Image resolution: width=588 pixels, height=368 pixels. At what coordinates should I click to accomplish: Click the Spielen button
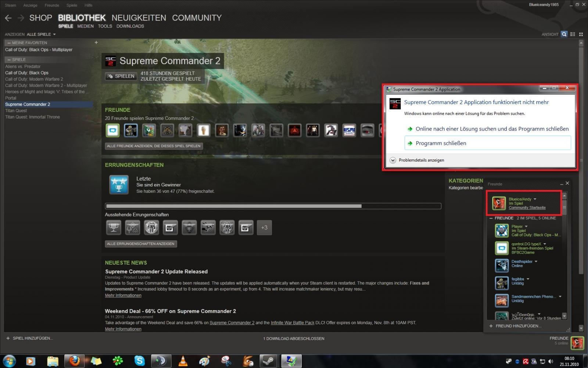pyautogui.click(x=121, y=76)
